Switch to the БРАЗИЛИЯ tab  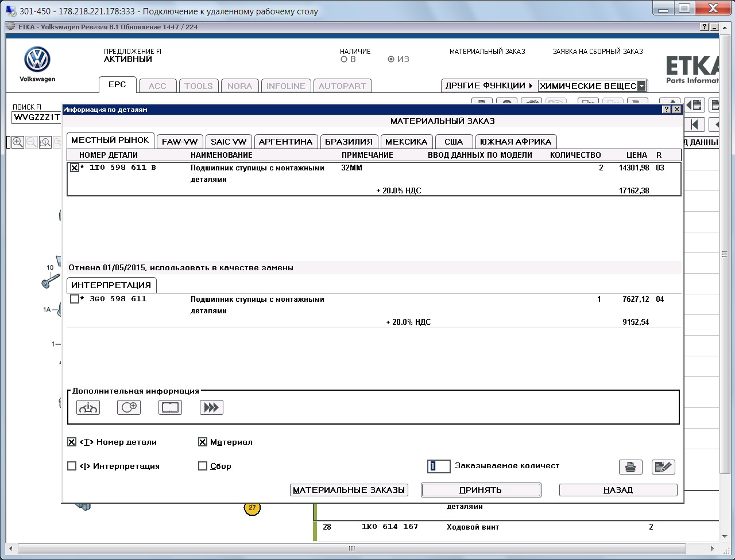pos(349,142)
